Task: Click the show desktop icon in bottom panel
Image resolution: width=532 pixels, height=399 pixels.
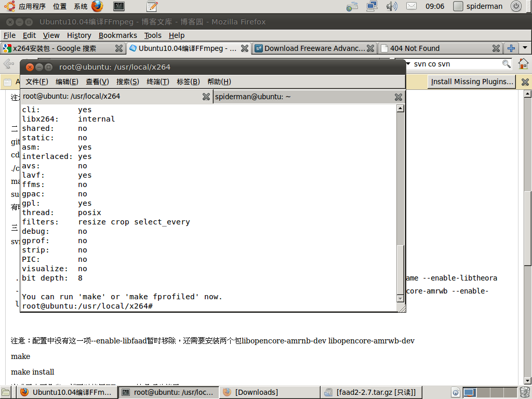Action: point(6,393)
